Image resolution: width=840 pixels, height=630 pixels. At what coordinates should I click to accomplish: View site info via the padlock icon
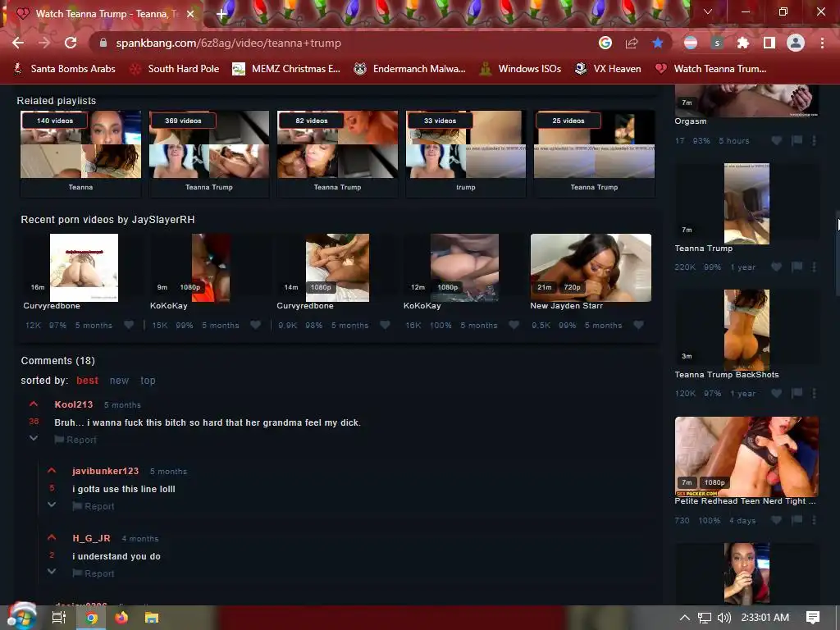coord(103,43)
